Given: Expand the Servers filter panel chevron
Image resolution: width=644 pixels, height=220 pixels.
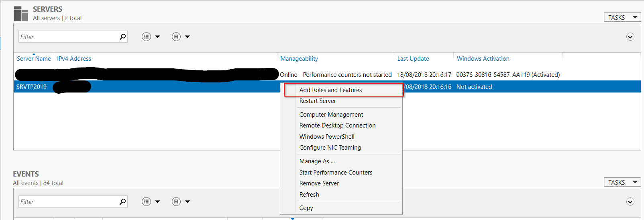Looking at the screenshot, I should coord(630,37).
